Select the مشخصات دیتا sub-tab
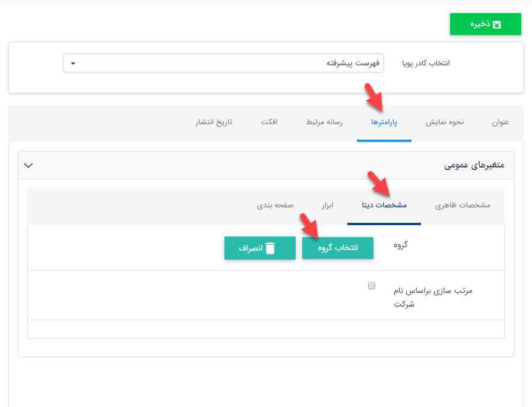 pyautogui.click(x=384, y=204)
